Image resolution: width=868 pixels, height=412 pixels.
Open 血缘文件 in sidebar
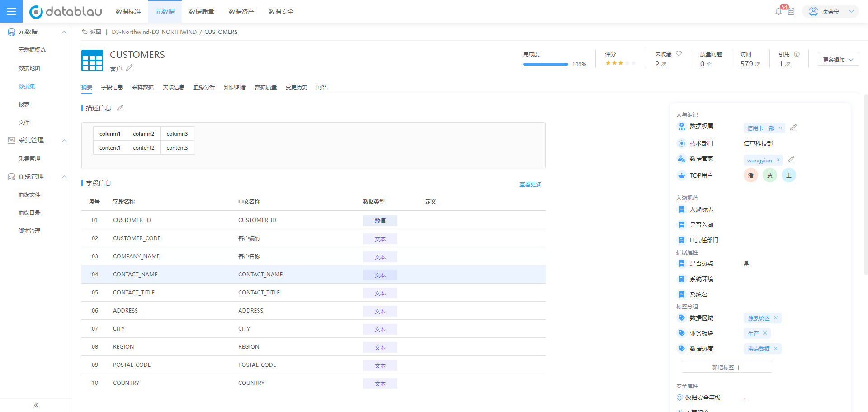(x=29, y=194)
